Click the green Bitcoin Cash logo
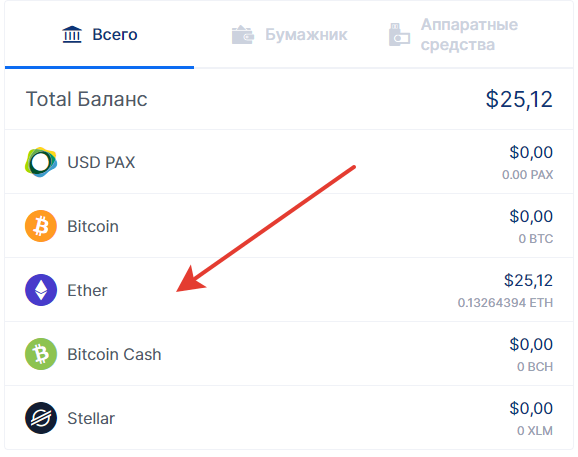 41,354
